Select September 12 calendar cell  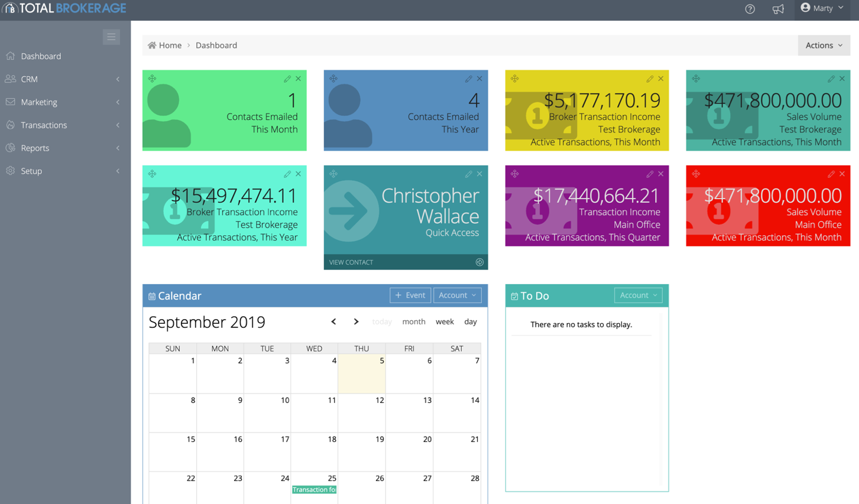[x=362, y=413]
